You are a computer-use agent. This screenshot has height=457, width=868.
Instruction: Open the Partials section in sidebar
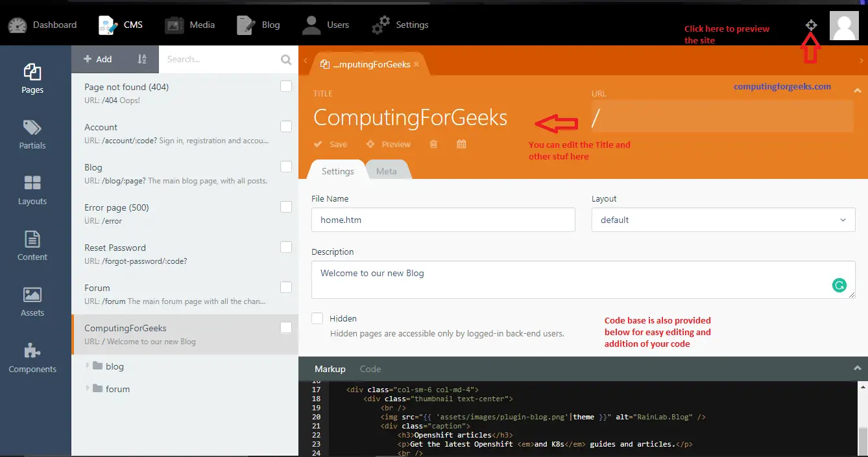[x=32, y=134]
